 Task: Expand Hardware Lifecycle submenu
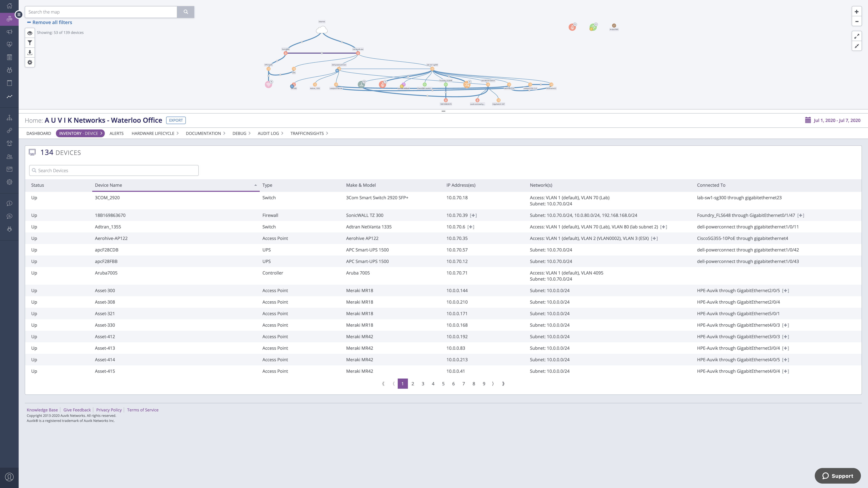pos(177,133)
